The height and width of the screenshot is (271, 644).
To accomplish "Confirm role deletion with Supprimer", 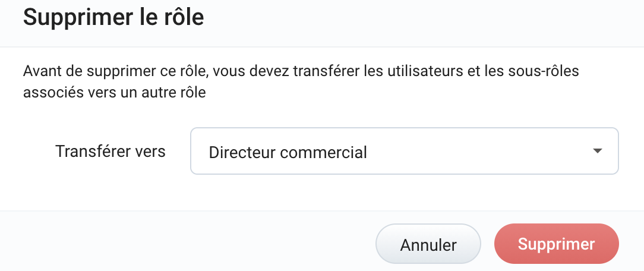I will coord(556,244).
